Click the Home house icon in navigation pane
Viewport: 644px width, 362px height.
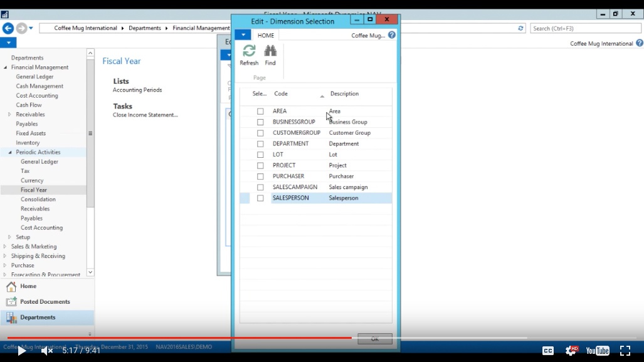[x=11, y=286]
